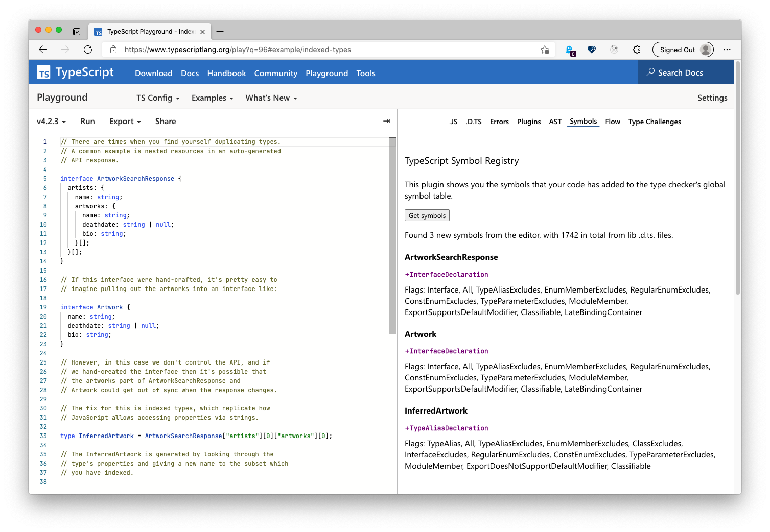Close the TypeScript Playground tab
This screenshot has width=770, height=532.
[202, 32]
